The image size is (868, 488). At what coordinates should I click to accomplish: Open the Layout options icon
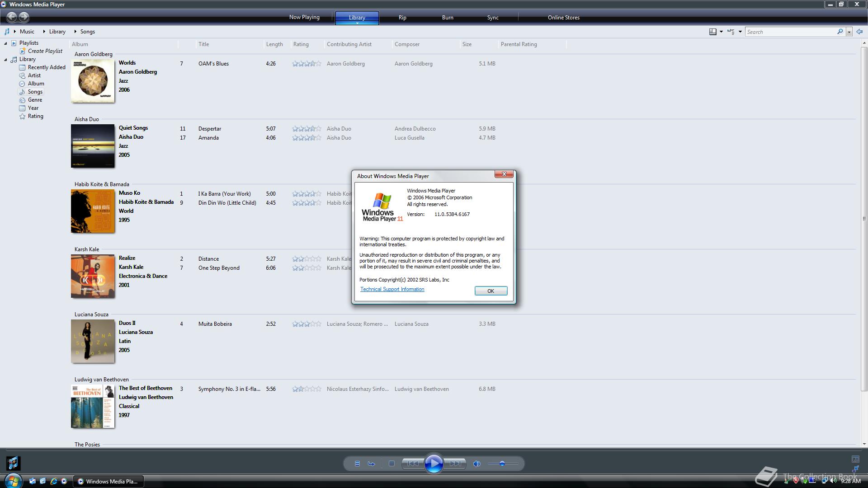pos(712,32)
